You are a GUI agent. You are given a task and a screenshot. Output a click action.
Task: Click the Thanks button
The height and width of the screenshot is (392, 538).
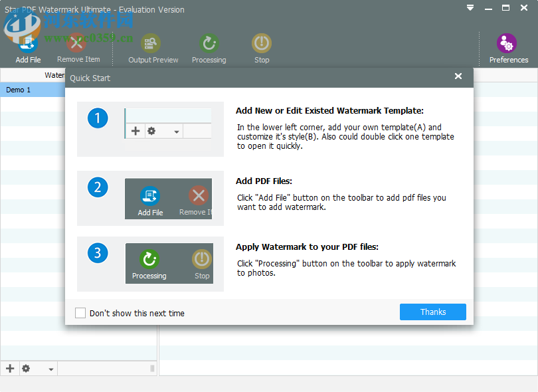432,312
